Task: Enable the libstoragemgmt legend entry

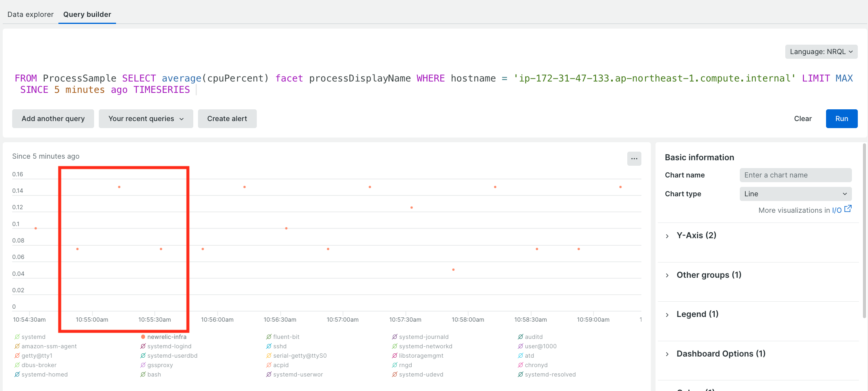Action: (x=418, y=356)
